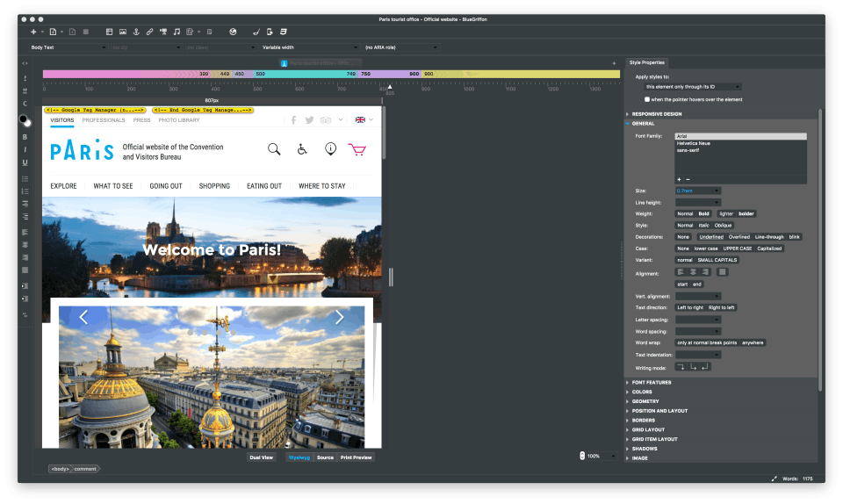843x504 pixels.
Task: Click the insert image toolbar icon
Action: point(122,32)
